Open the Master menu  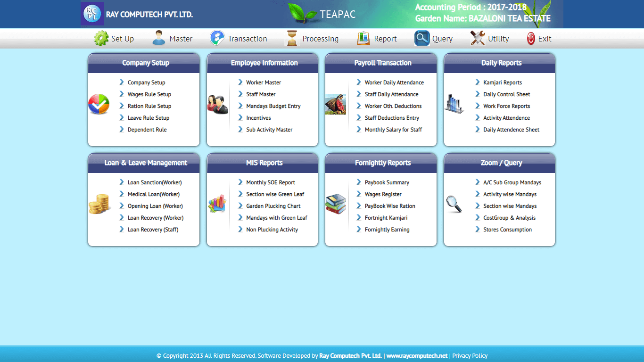[x=181, y=39]
